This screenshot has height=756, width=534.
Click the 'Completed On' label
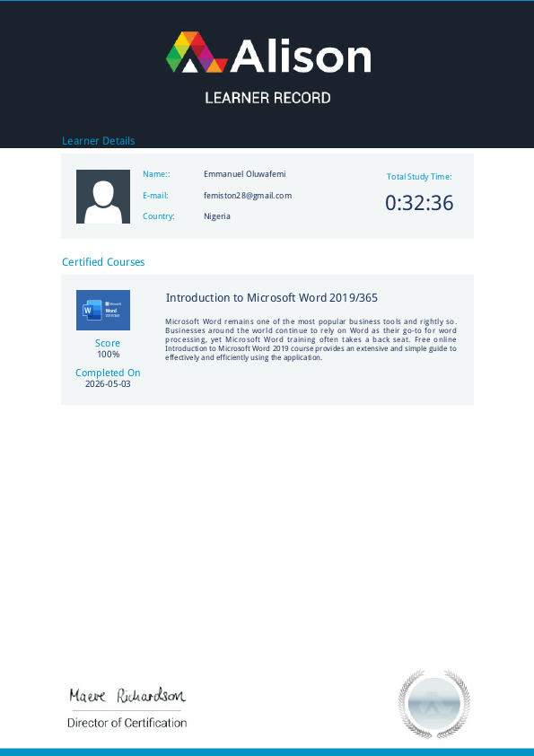108,373
